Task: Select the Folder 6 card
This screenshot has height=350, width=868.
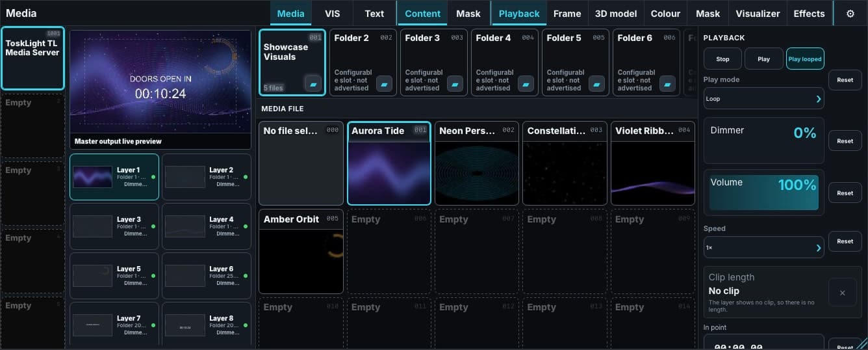Action: [646, 62]
